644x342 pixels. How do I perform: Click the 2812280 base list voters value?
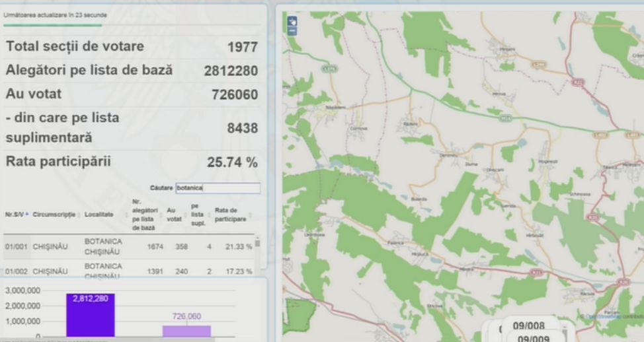coord(231,71)
